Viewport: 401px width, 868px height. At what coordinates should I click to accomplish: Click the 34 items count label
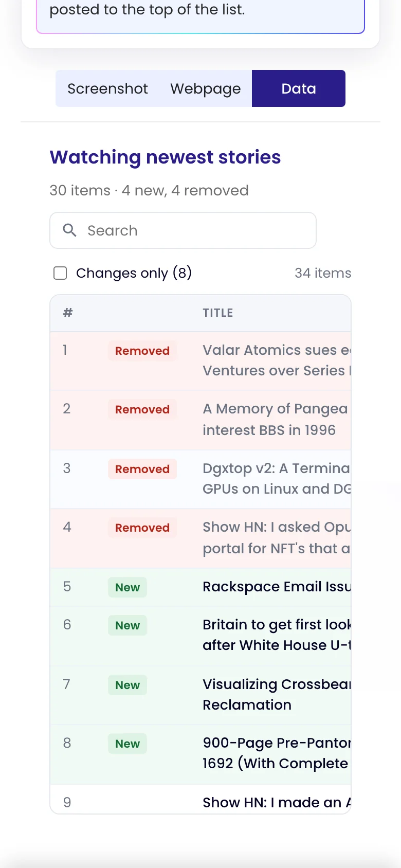pos(323,273)
